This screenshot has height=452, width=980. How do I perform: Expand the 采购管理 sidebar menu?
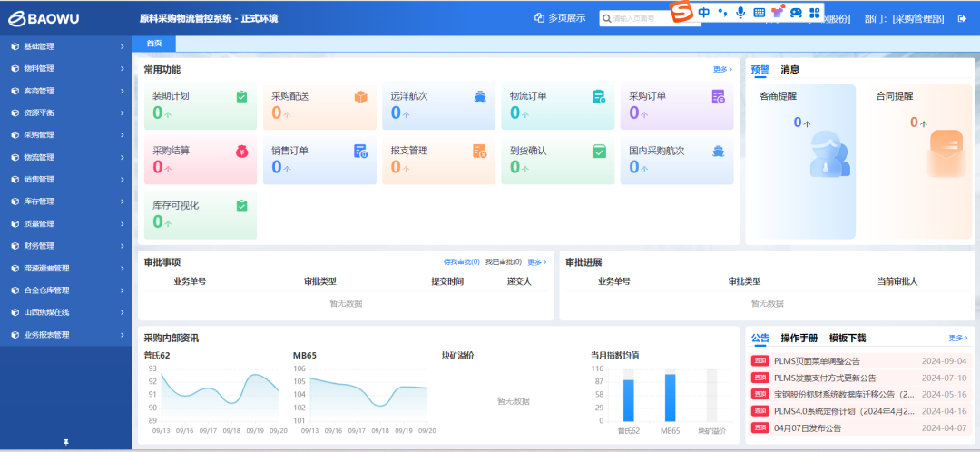(64, 134)
